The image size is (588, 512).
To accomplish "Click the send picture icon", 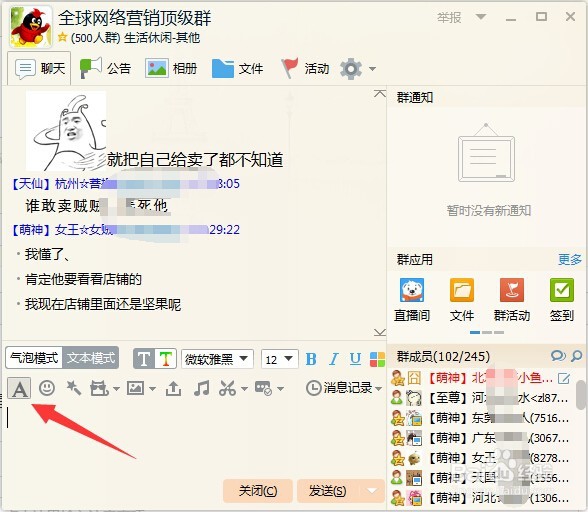I will (135, 388).
